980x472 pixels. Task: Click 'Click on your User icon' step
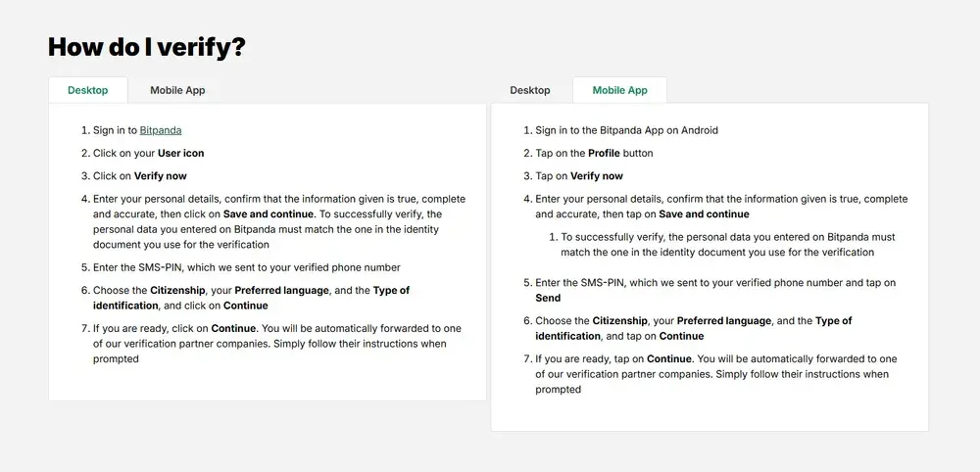click(149, 153)
